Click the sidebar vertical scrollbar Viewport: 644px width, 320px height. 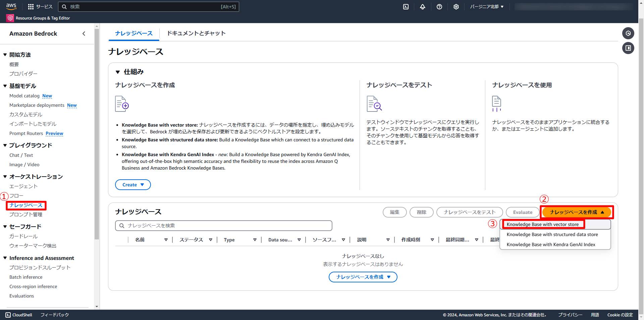click(97, 134)
